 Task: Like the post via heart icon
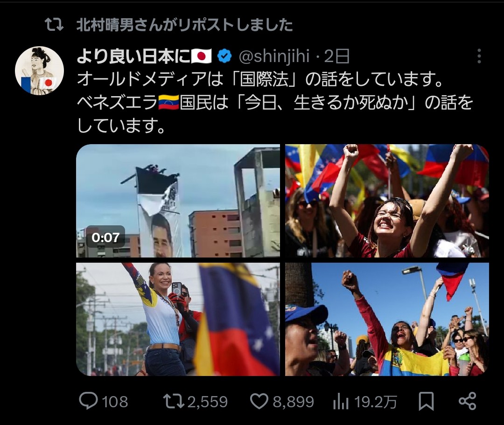pos(259,401)
